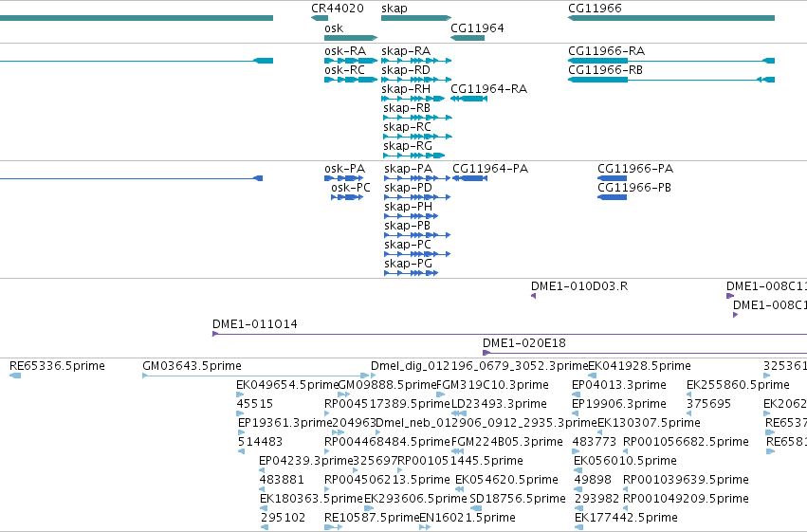Click the 49898 feature
807x532 pixels.
click(578, 489)
